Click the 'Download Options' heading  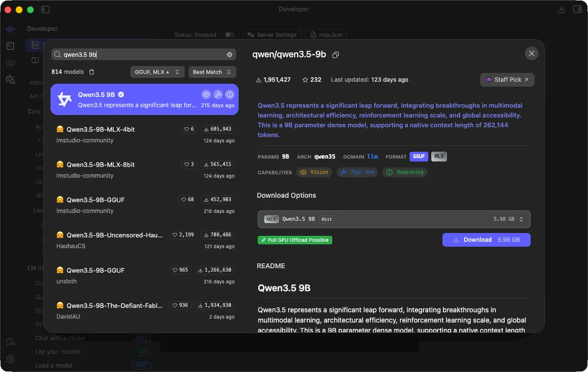click(x=287, y=195)
